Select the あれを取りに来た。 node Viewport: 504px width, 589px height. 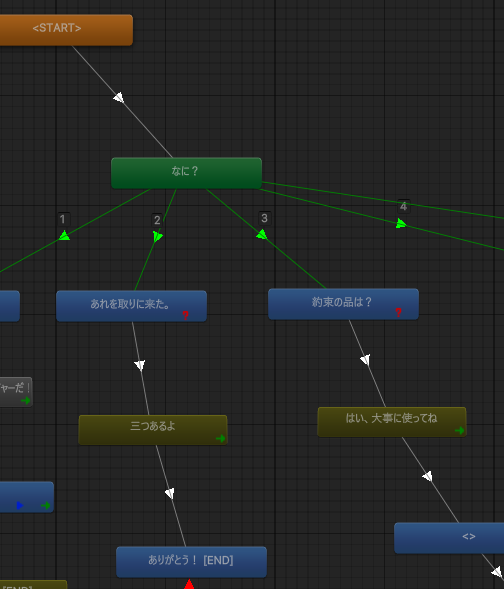[131, 306]
